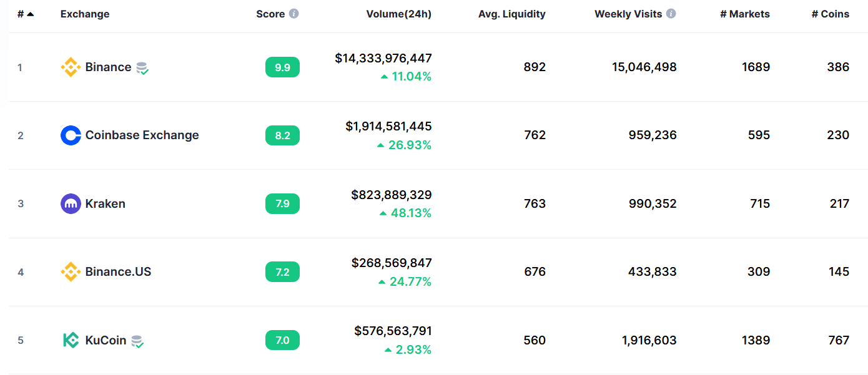The image size is (868, 375).
Task: Sort by # Markets column header
Action: (744, 14)
